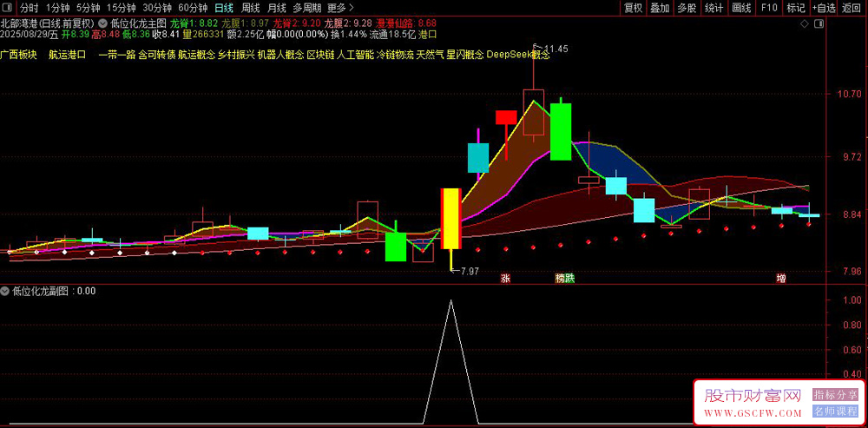Open the 冷链物流 concept tag
The height and width of the screenshot is (428, 868).
point(395,55)
